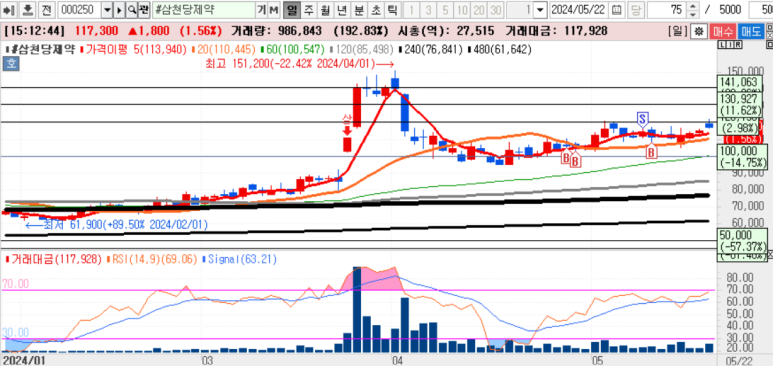Viewport: 773px width, 366px height.
Task: Click the stock name field #삼천당제약
Action: (x=203, y=9)
